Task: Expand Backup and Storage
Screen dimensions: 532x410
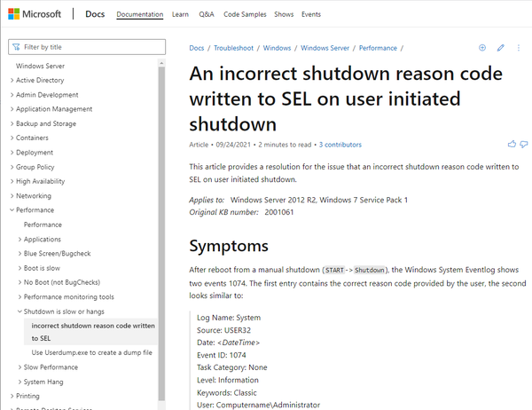Action: [43, 123]
